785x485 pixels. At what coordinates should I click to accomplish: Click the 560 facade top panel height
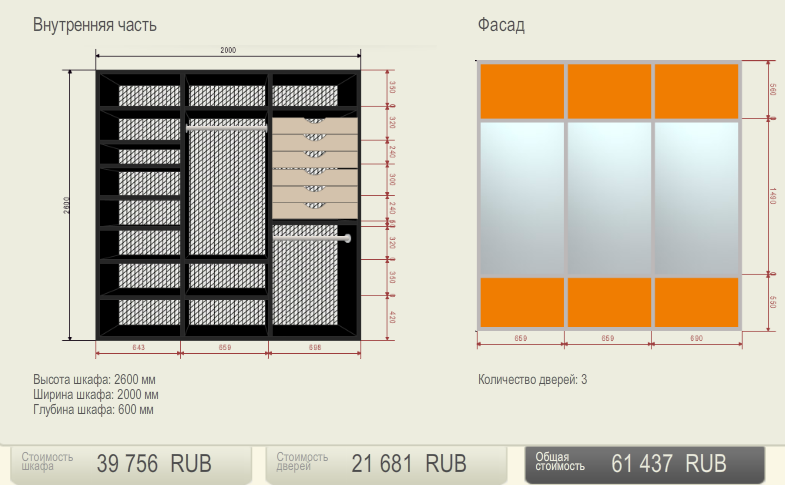click(x=773, y=90)
